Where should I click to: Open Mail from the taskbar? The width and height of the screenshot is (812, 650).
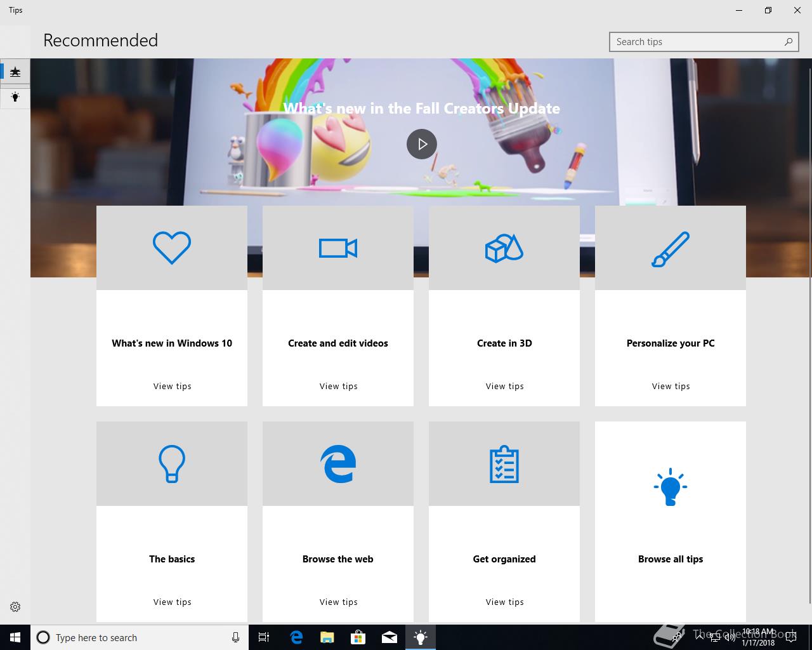click(390, 637)
